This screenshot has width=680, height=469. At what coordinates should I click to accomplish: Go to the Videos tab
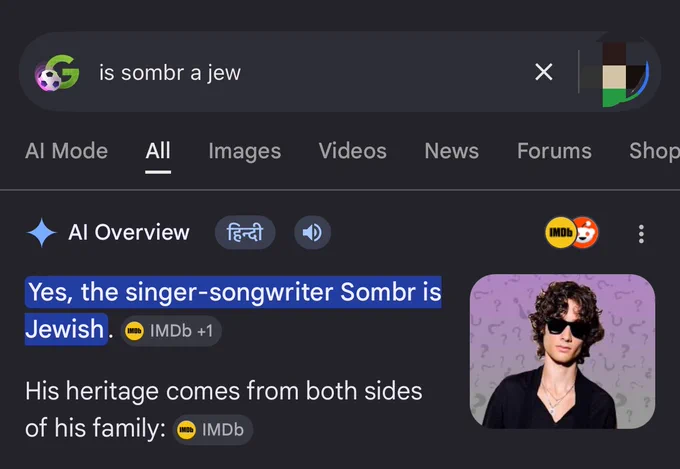353,151
